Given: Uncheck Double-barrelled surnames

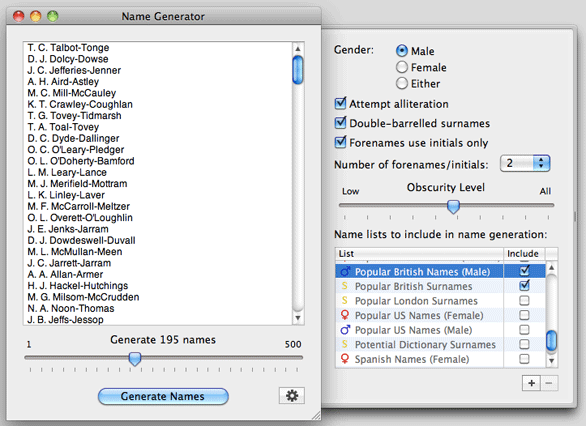Looking at the screenshot, I should click(340, 123).
